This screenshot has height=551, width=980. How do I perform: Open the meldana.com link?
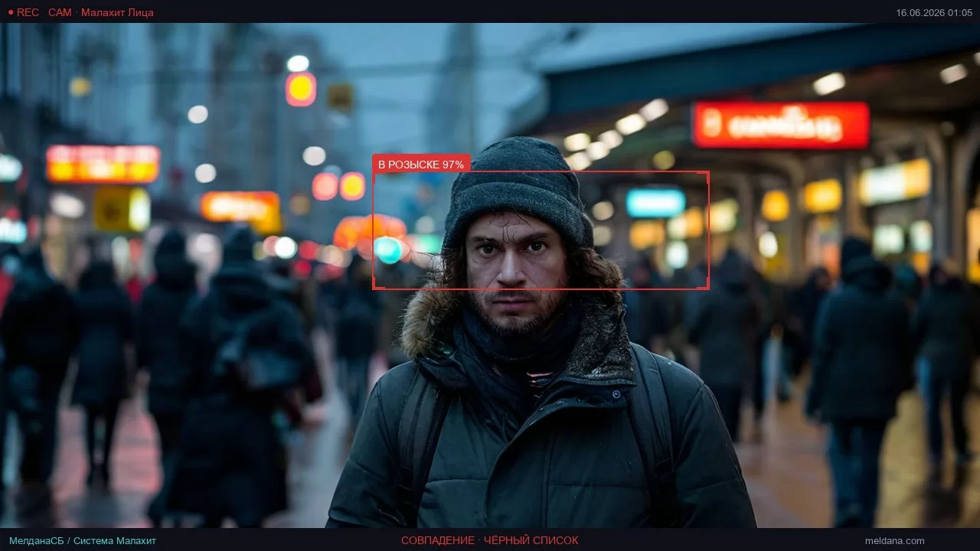894,540
